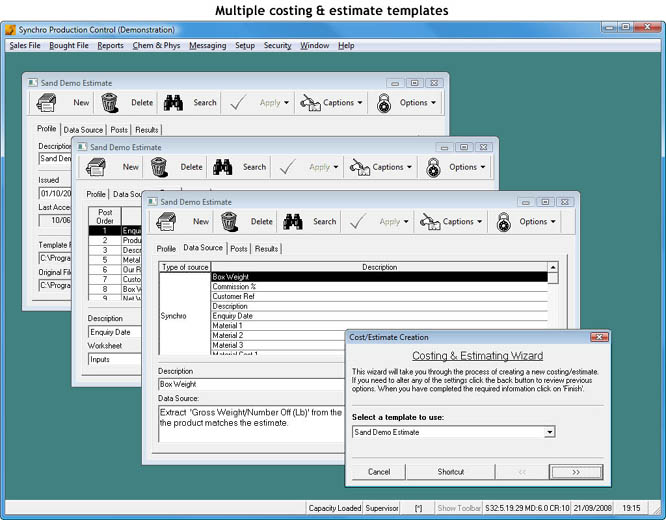Viewport: 666px width, 520px height.
Task: Expand the Captions dropdown arrow in the front estimate window
Action: 480,222
